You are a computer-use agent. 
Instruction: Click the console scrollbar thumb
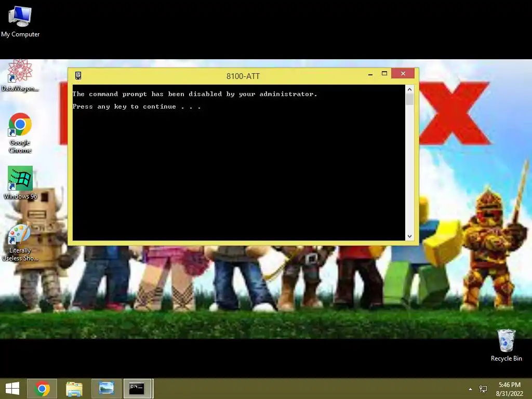click(x=409, y=99)
